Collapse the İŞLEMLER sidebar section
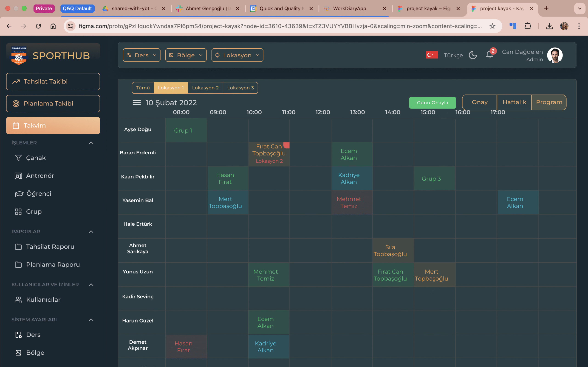Viewport: 588px width, 367px height. pos(91,143)
